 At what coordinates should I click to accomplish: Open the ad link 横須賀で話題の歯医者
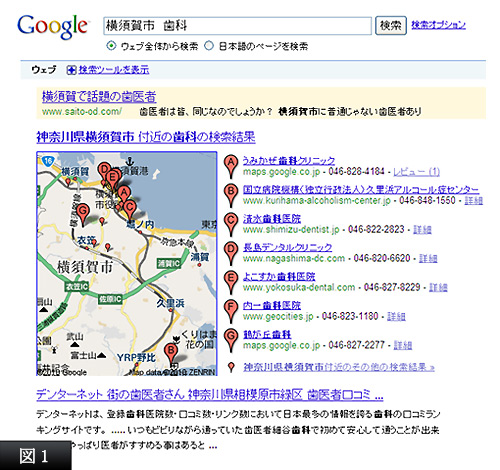pos(99,97)
